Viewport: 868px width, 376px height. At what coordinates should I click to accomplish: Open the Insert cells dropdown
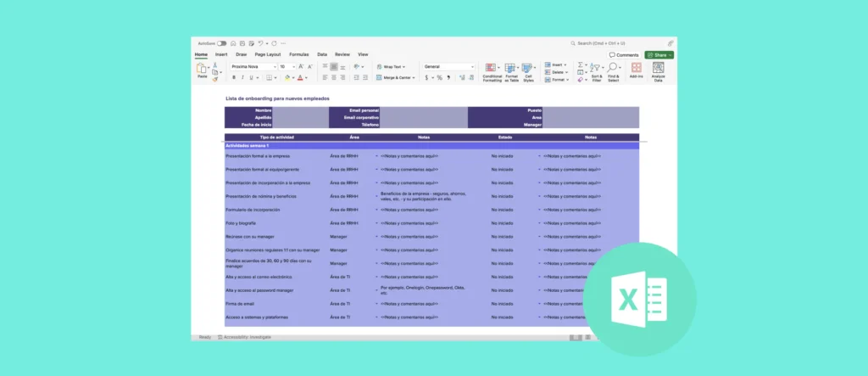[x=556, y=65]
